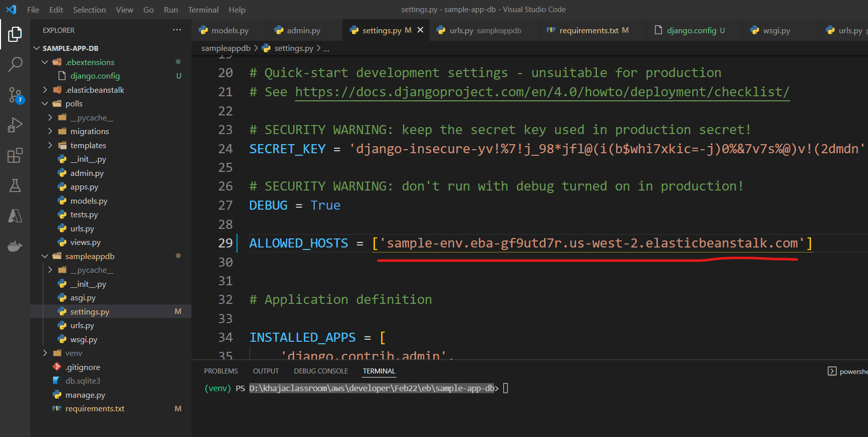Collapse the sampleappdb folder
Screen dimensions: 868x437
pyautogui.click(x=45, y=256)
